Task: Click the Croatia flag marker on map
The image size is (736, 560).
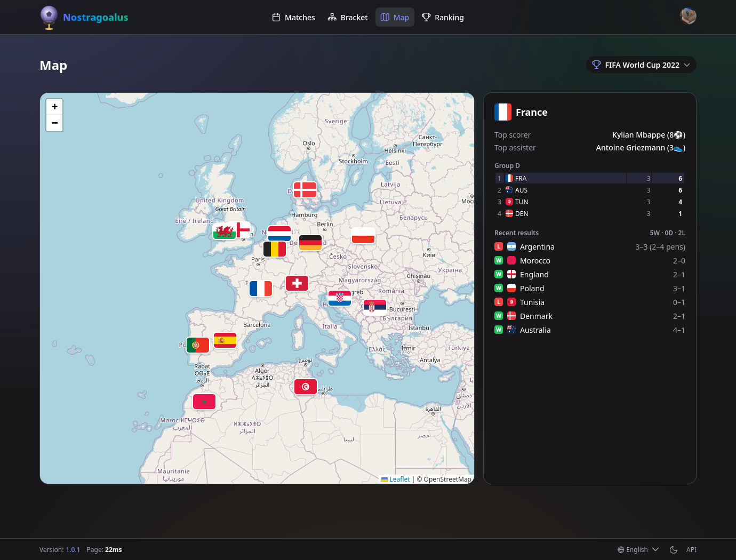Action: click(340, 298)
